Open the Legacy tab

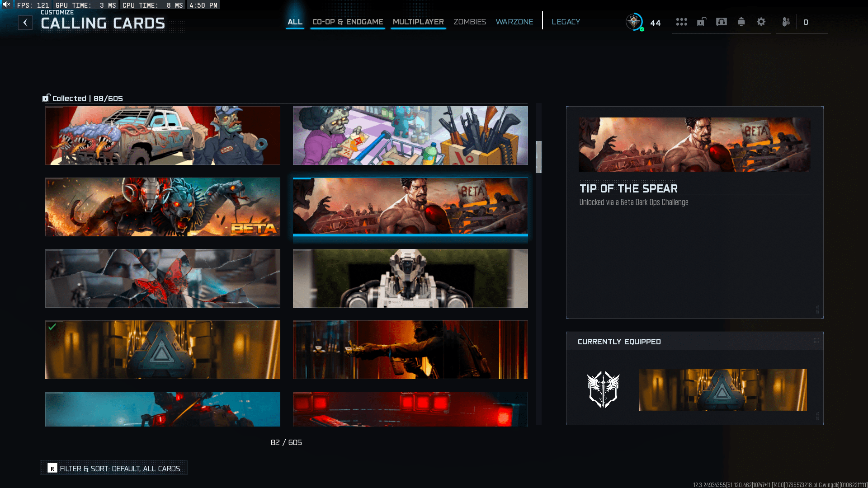566,22
